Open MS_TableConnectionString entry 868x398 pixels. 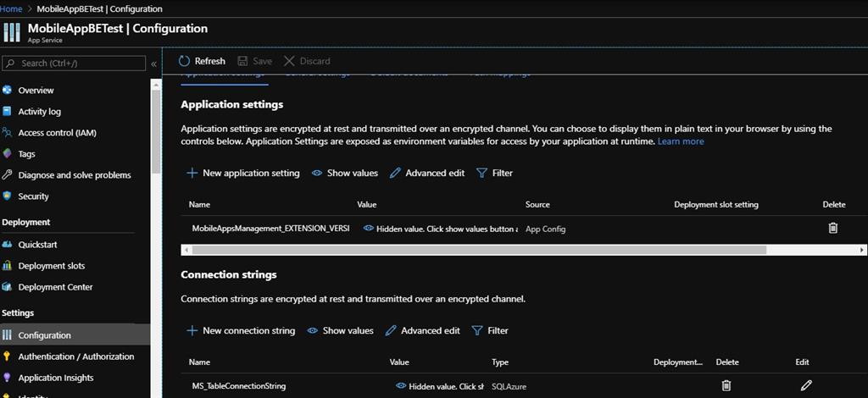[239, 386]
